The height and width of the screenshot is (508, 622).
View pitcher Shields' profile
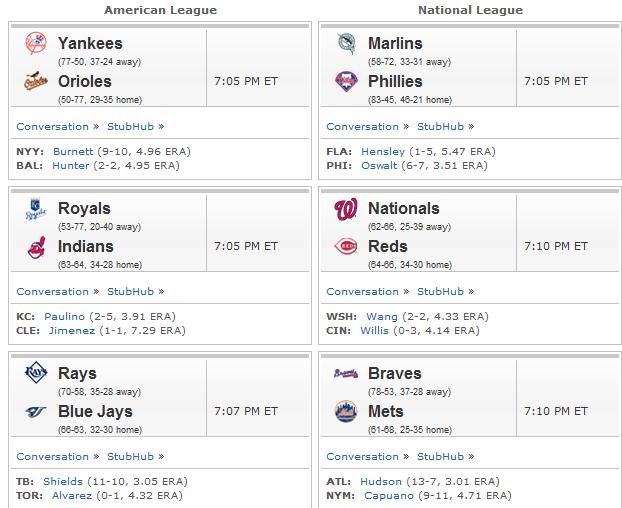[x=63, y=481]
